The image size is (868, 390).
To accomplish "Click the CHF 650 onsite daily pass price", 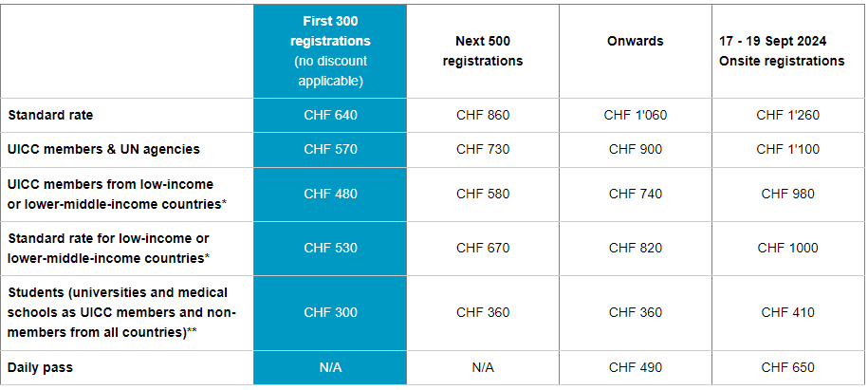I will (x=787, y=367).
